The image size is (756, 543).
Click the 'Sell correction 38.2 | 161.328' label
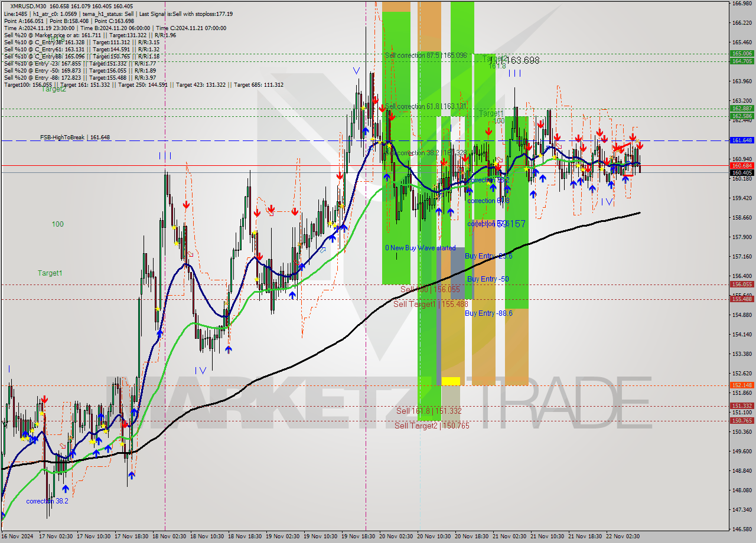[x=426, y=153]
